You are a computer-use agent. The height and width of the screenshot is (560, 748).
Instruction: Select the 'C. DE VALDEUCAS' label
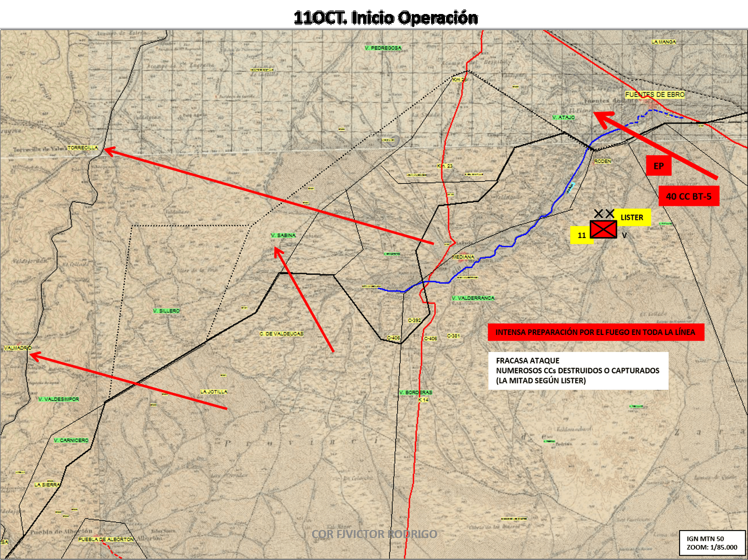(x=282, y=334)
